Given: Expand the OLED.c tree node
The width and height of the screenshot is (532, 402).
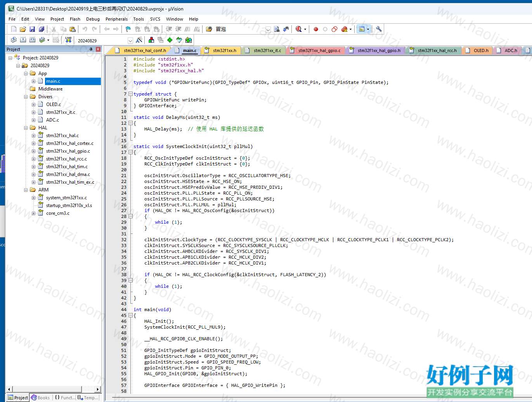Looking at the screenshot, I should (x=34, y=104).
